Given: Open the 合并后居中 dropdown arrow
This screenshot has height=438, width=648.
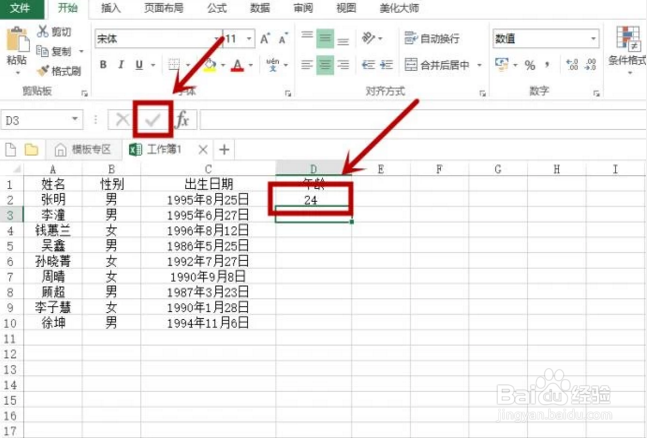Looking at the screenshot, I should (x=479, y=65).
